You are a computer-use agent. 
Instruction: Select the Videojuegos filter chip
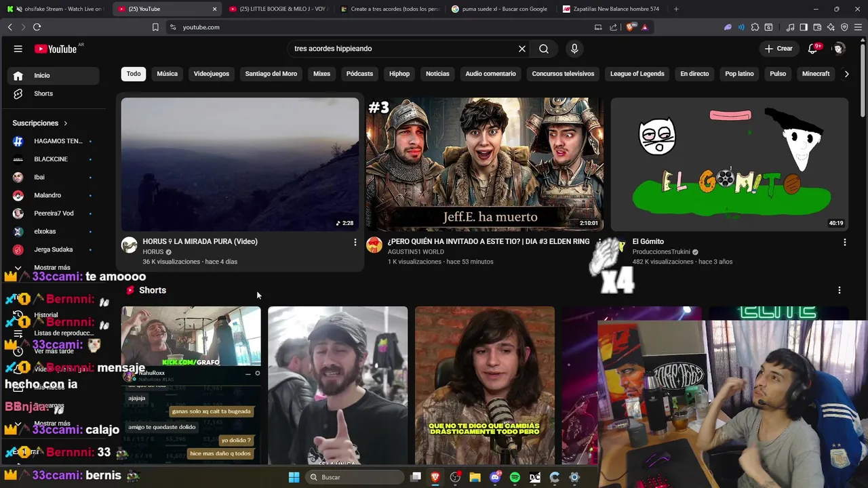[212, 74]
